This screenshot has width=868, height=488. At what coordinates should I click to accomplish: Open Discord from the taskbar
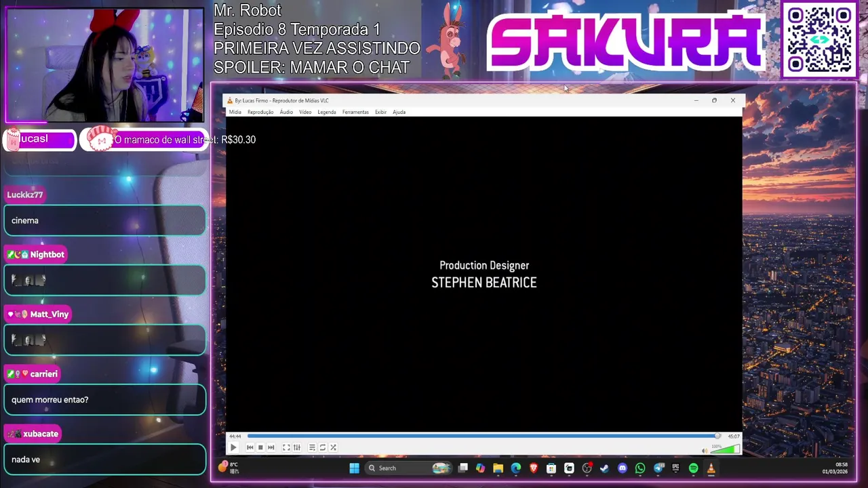[x=623, y=468]
